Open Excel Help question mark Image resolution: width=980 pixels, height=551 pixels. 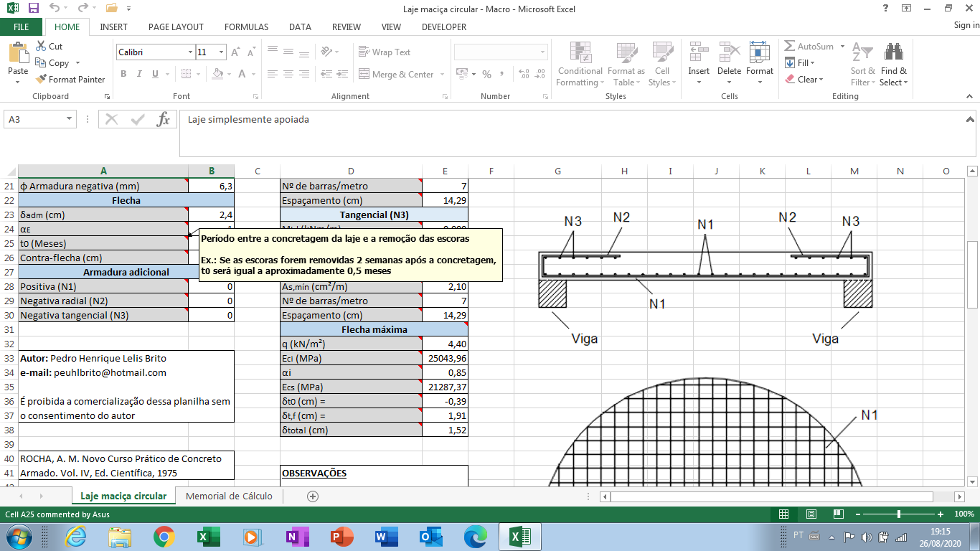tap(887, 9)
